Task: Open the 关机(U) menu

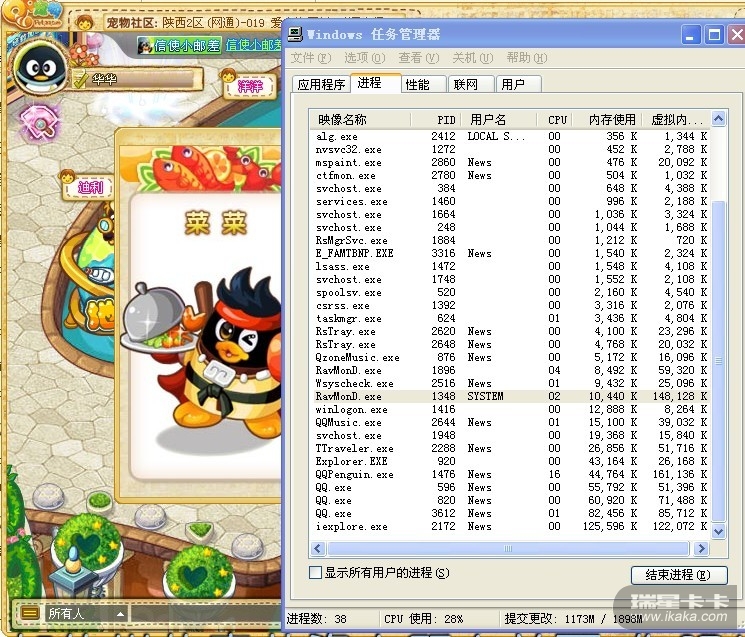Action: coord(473,58)
